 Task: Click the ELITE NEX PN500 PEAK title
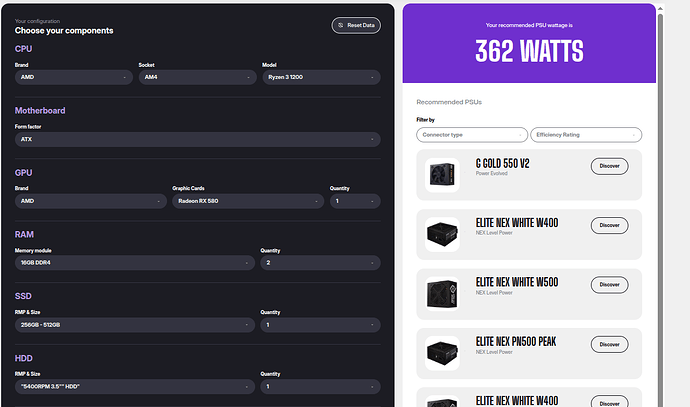516,341
